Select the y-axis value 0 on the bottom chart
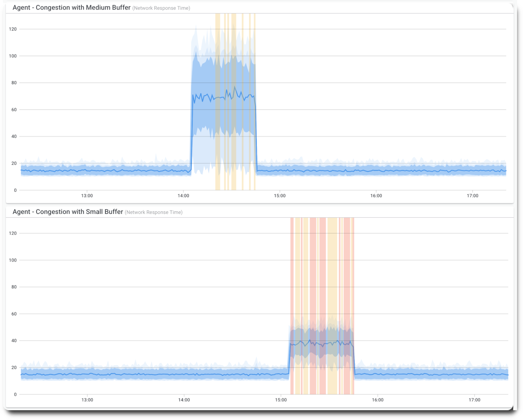Viewport: 523px width, 420px height. 16,394
